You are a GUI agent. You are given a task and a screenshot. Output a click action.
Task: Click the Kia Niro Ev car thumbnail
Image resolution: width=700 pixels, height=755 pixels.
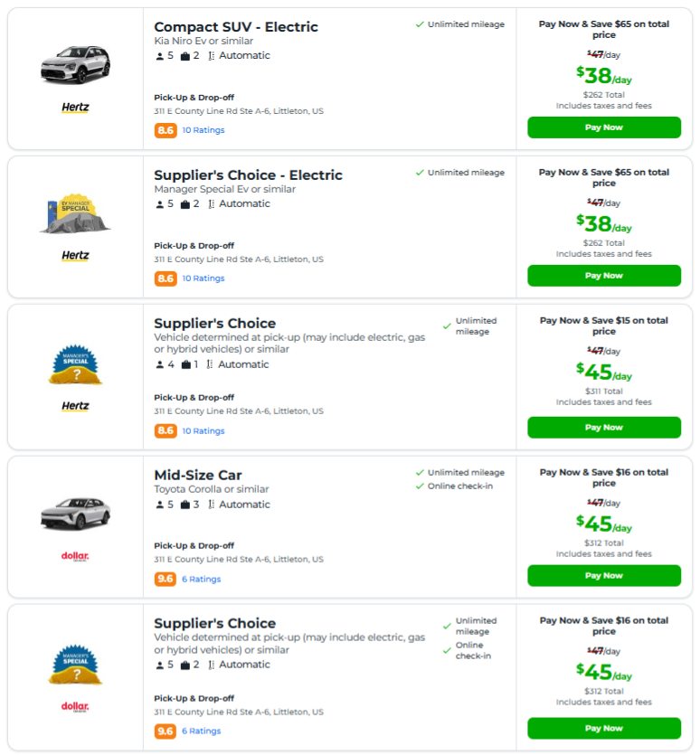tap(75, 63)
